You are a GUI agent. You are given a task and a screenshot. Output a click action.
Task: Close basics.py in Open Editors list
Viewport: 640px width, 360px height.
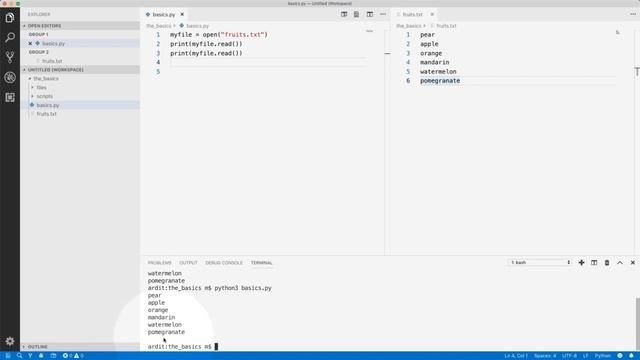click(30, 43)
